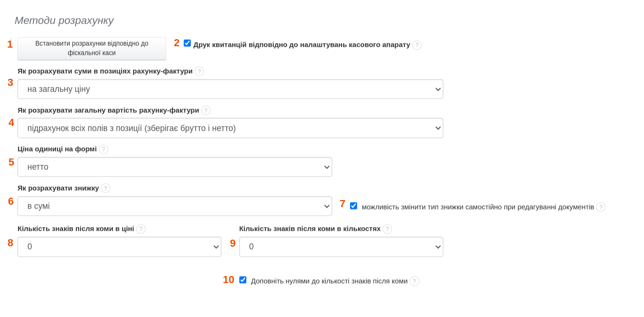Image resolution: width=644 pixels, height=317 pixels.
Task: Toggle 'Друк квитанцій' cash register checkbox
Action: [187, 43]
